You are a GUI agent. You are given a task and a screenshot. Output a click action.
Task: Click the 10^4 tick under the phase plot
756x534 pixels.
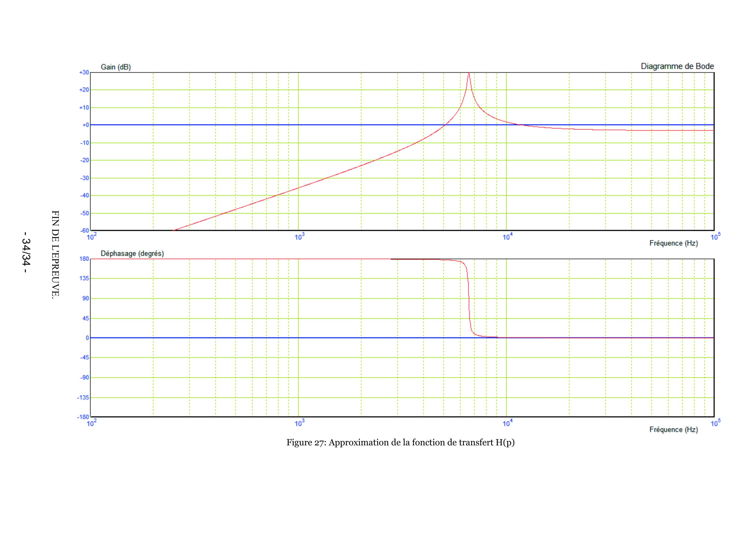pos(507,423)
